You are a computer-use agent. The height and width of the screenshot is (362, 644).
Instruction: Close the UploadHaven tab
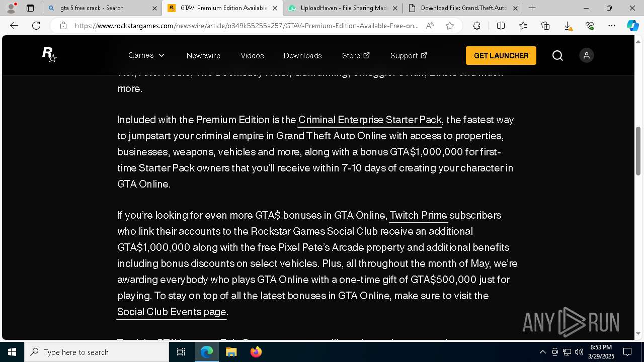click(x=395, y=8)
